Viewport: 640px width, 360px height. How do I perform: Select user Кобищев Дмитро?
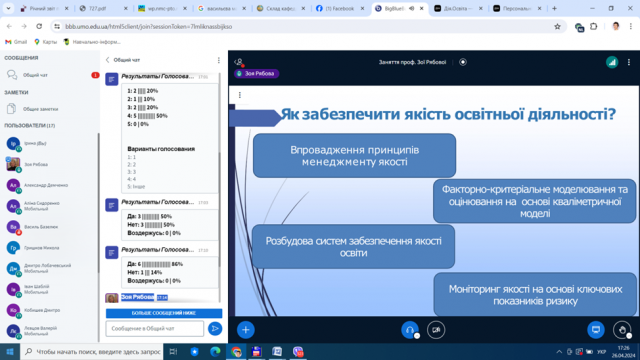49,310
